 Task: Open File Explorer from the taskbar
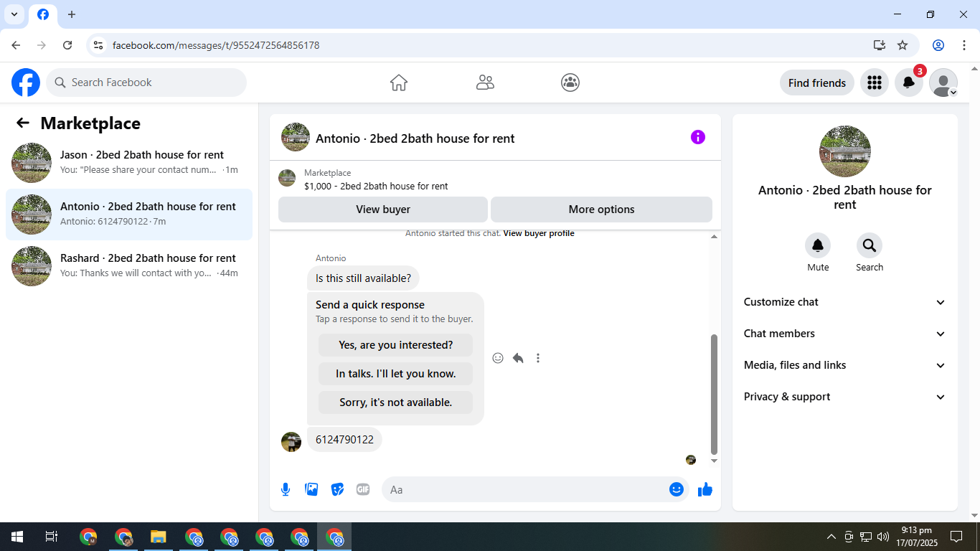[x=158, y=537]
